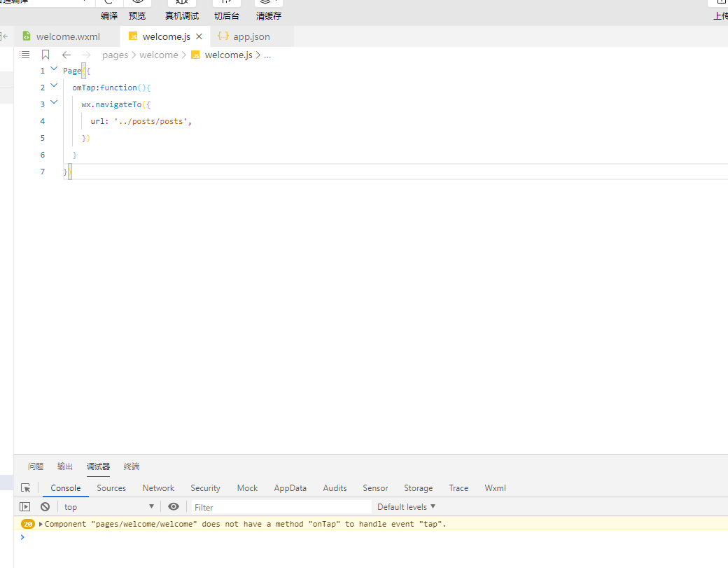
Task: Click line number 7 in the gutter
Action: 43,172
